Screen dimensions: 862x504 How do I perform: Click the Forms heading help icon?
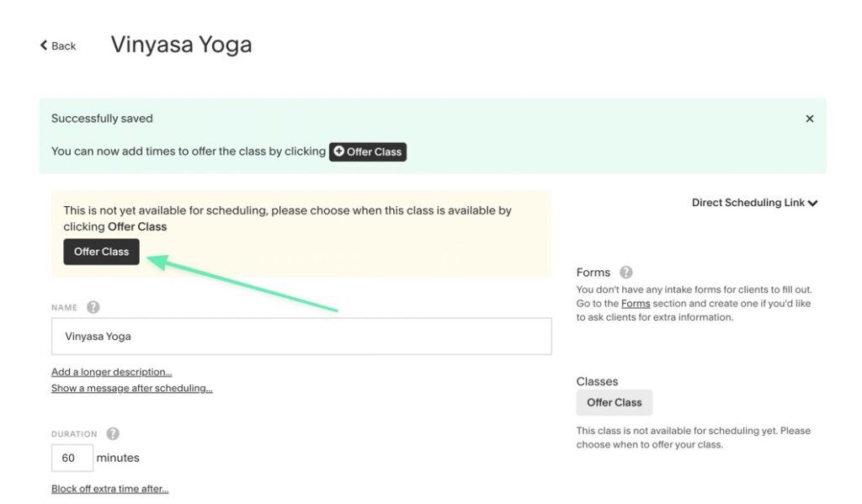pyautogui.click(x=624, y=272)
